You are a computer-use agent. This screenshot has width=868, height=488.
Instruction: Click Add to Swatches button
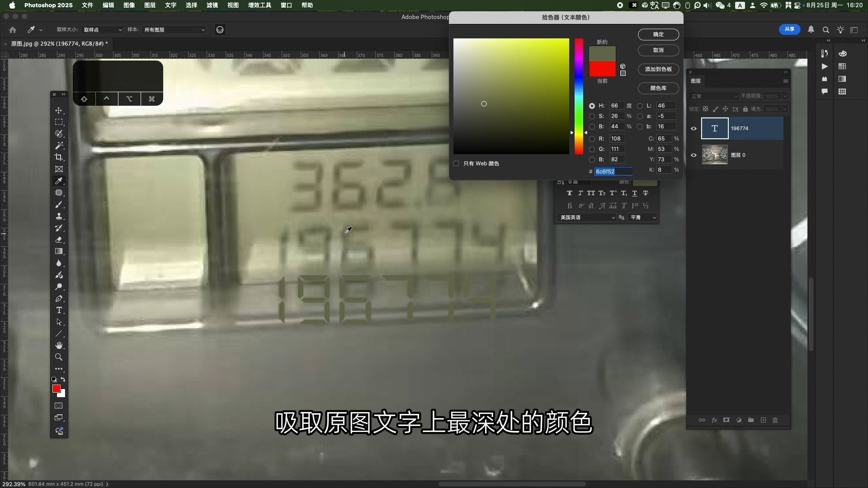click(x=658, y=69)
